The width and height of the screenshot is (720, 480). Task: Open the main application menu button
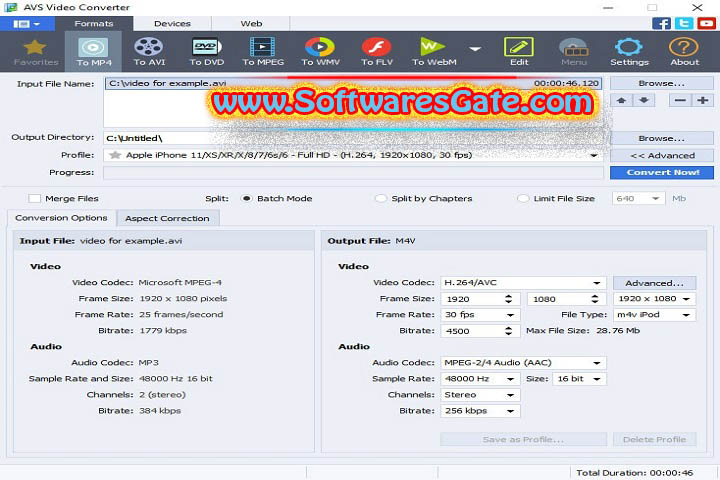[x=27, y=24]
